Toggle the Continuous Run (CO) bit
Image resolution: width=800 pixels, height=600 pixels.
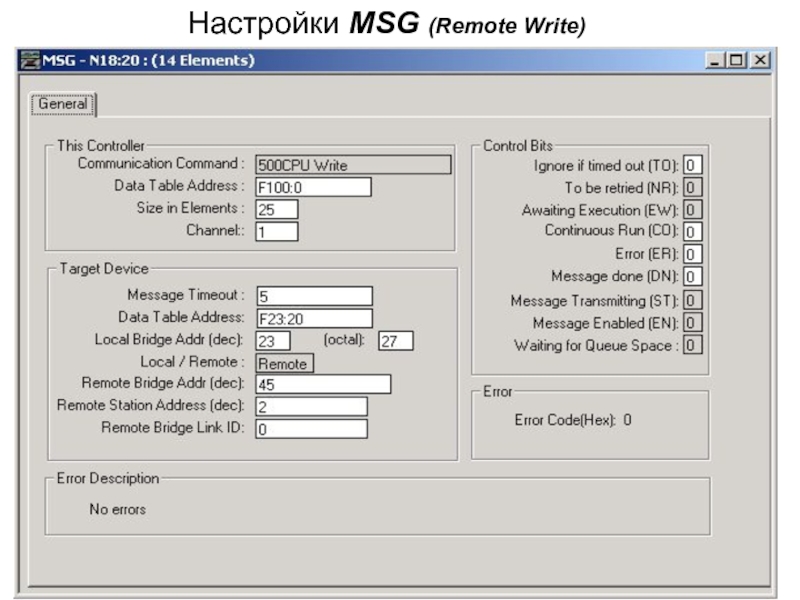pyautogui.click(x=693, y=231)
